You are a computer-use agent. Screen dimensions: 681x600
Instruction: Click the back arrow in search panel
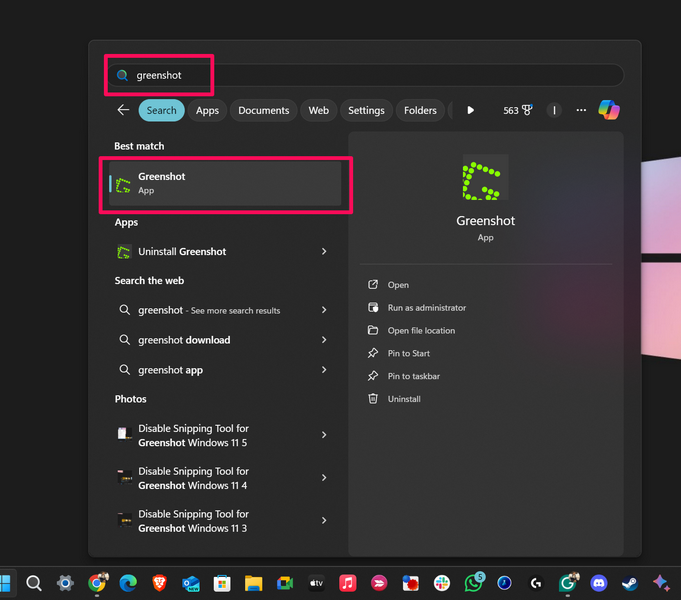pyautogui.click(x=123, y=110)
